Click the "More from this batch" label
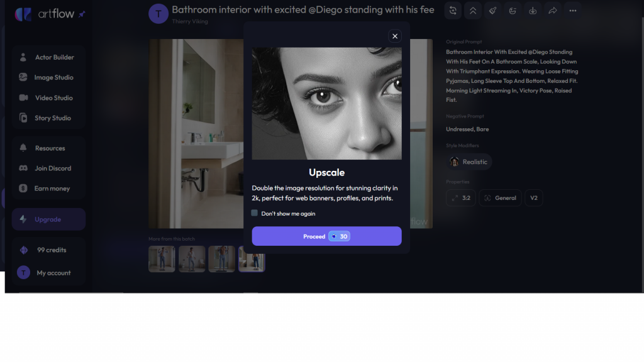This screenshot has height=362, width=644. (x=172, y=239)
